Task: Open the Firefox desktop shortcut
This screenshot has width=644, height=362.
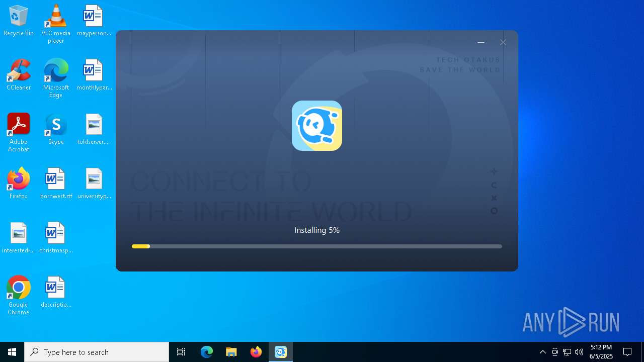Action: click(x=19, y=184)
